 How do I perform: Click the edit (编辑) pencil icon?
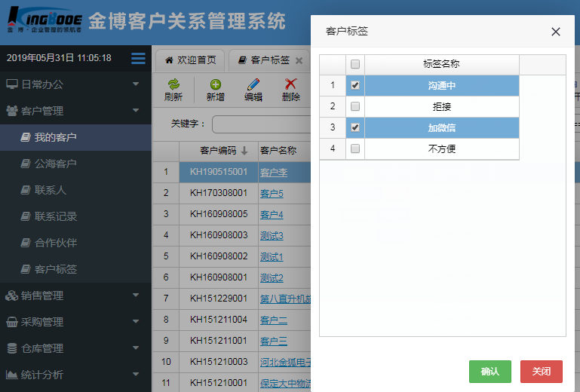pyautogui.click(x=253, y=85)
